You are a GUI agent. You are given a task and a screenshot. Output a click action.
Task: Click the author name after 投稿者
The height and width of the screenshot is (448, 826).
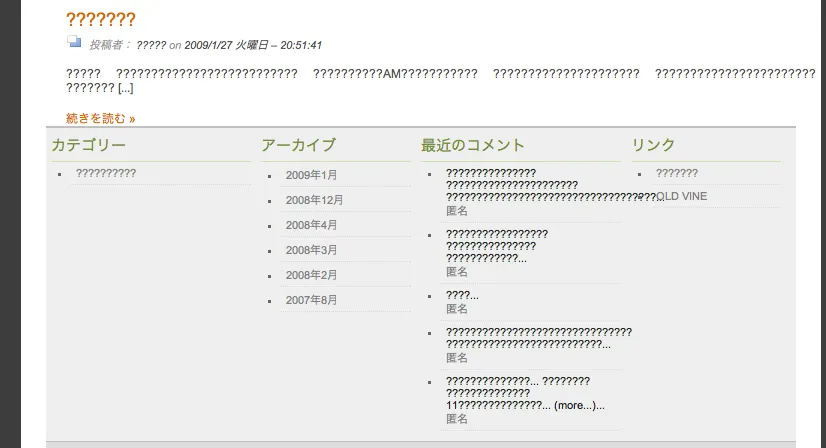(x=151, y=45)
